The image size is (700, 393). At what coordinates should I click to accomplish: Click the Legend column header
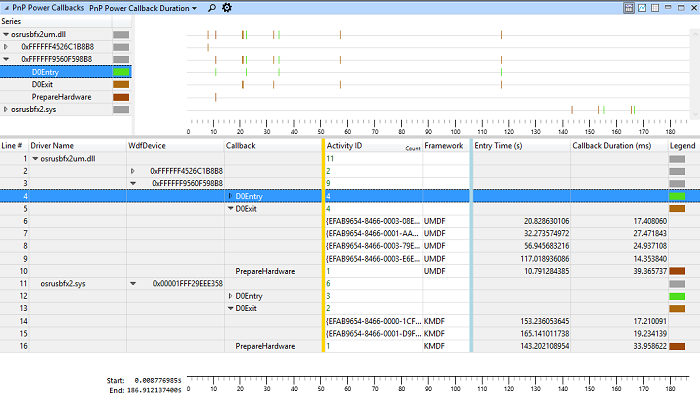[x=684, y=146]
